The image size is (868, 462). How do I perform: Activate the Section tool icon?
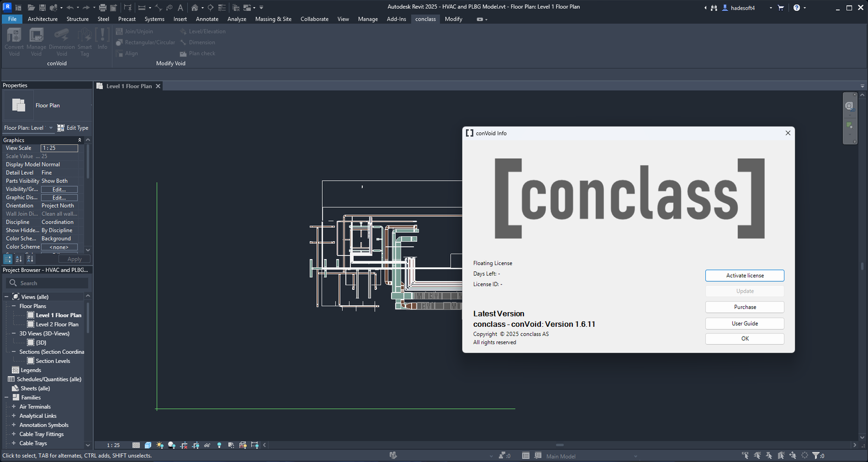point(210,8)
